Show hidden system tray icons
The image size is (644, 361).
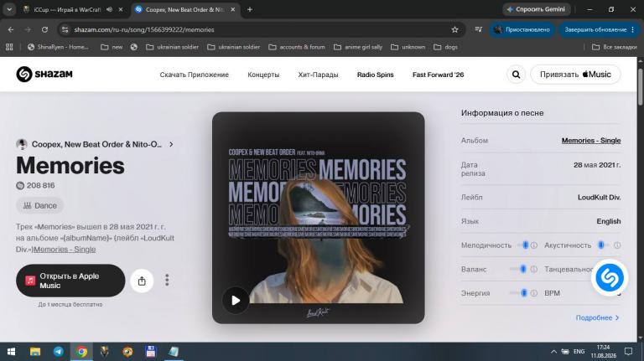(553, 352)
